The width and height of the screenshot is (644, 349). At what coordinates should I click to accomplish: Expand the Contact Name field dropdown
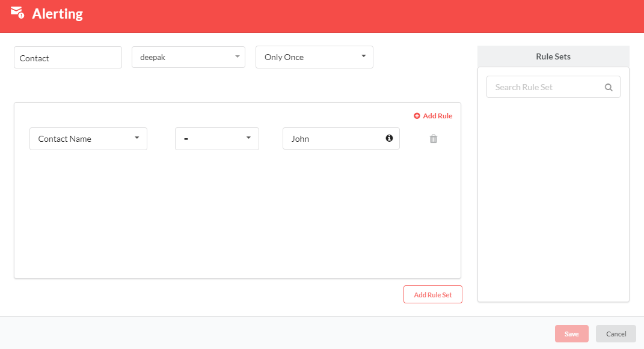[x=88, y=139]
